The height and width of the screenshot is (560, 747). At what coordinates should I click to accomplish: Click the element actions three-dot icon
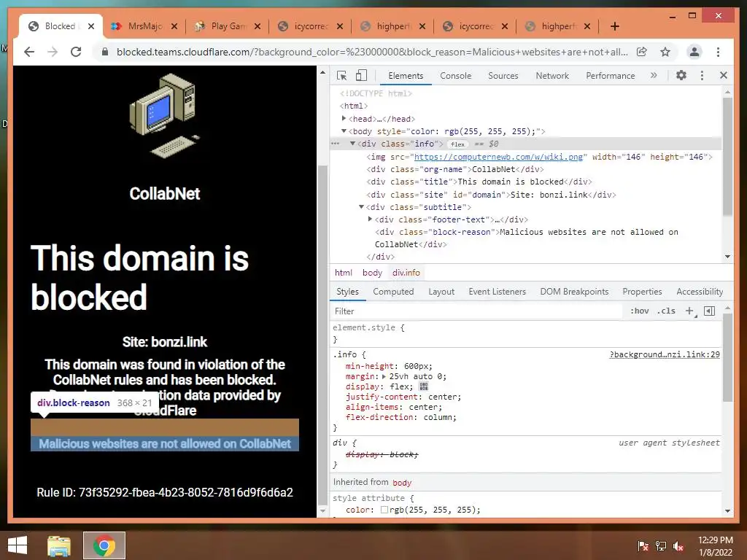pyautogui.click(x=335, y=144)
